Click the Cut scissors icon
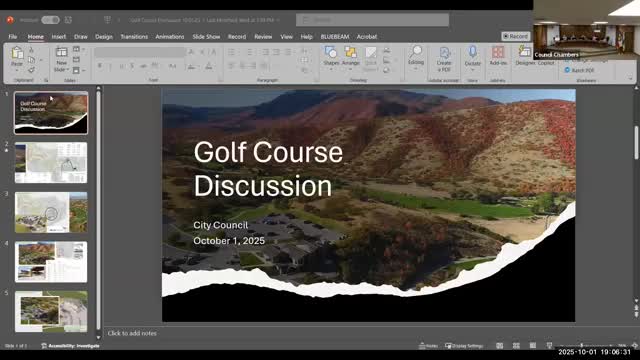The height and width of the screenshot is (360, 640). 31,49
